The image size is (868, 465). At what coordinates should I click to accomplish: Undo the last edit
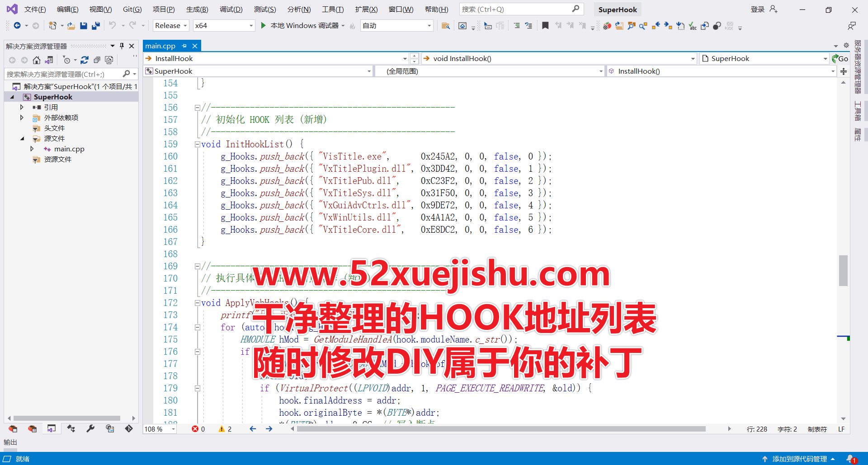coord(113,26)
